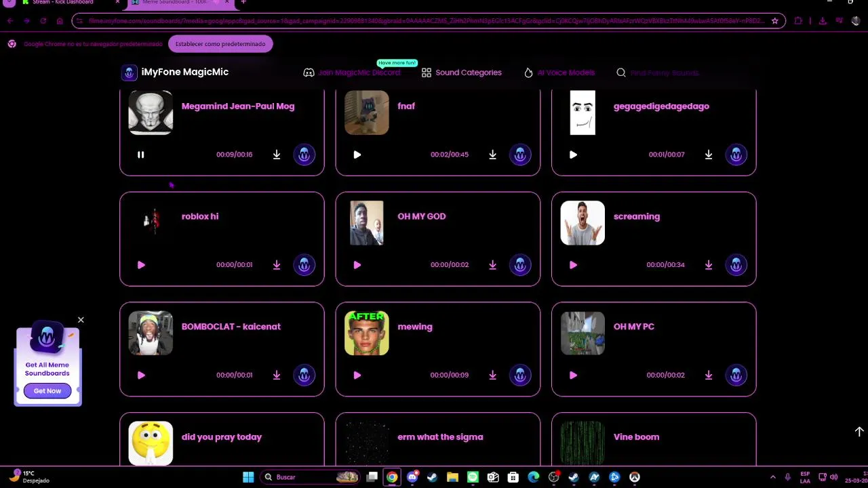Open AI Voice Models menu

[x=559, y=73]
